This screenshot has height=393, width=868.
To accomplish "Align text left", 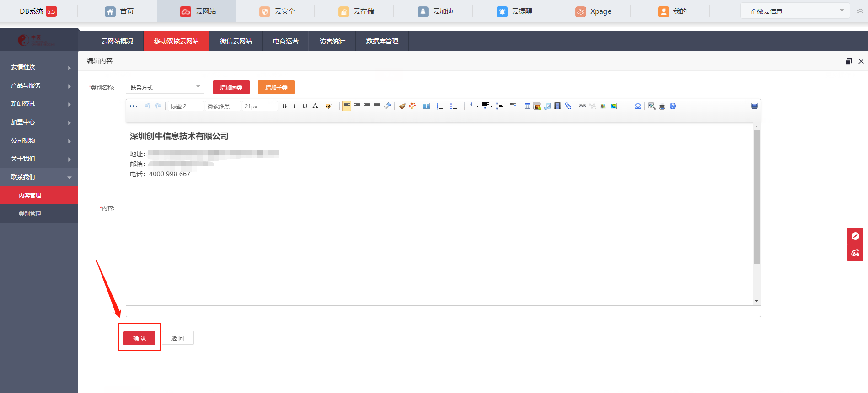I will pos(347,106).
